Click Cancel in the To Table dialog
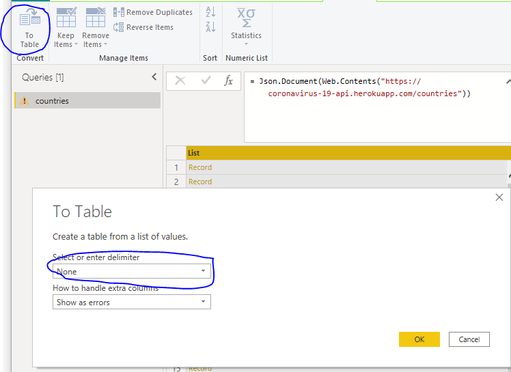The height and width of the screenshot is (372, 511). click(x=469, y=339)
